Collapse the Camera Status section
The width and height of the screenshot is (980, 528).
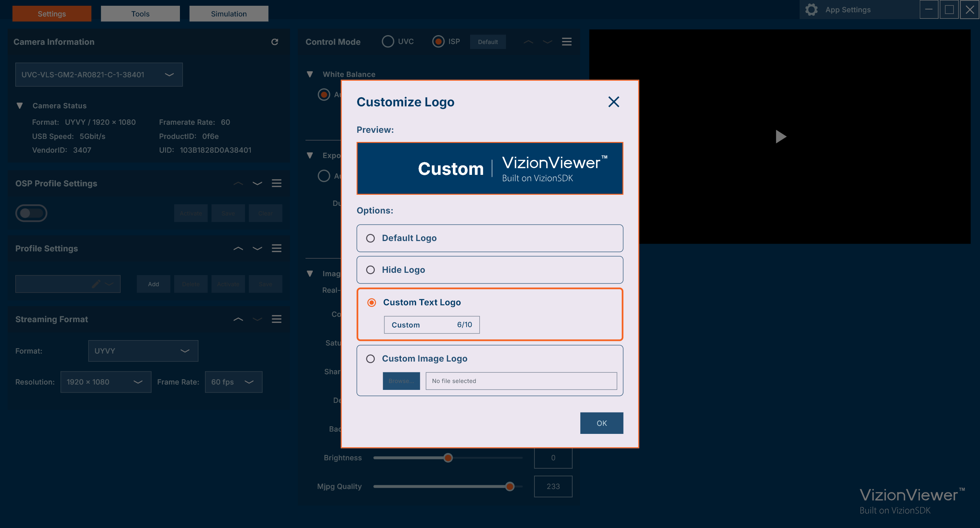click(20, 106)
